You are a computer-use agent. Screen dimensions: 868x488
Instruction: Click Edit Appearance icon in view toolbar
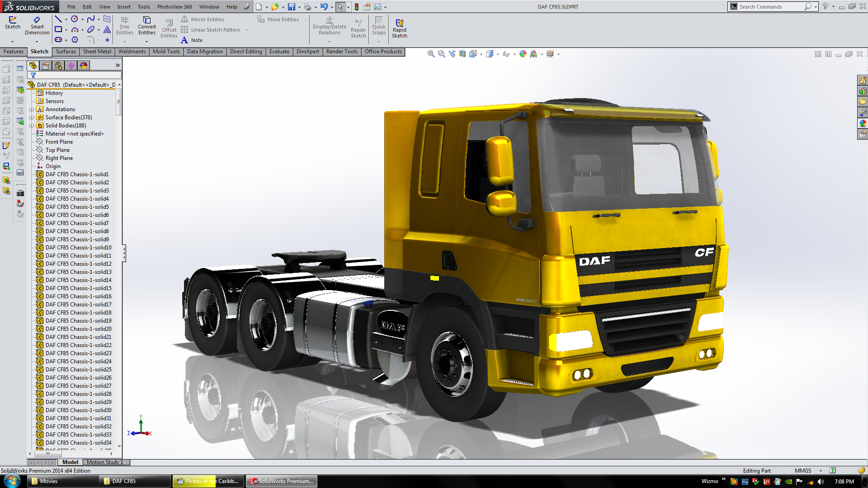click(523, 54)
